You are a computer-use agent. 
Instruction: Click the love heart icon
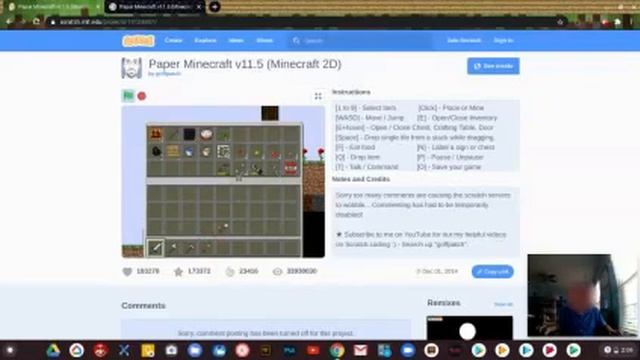tap(127, 271)
